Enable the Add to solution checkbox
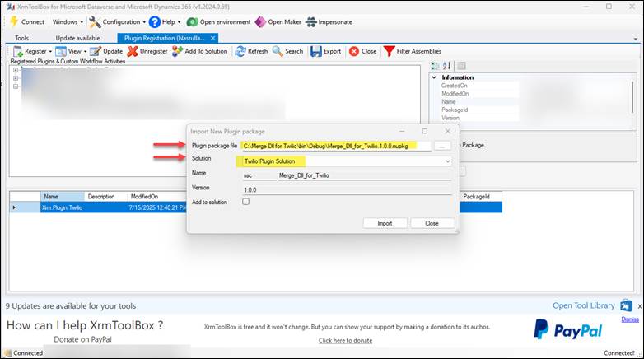The width and height of the screenshot is (644, 359). click(245, 202)
